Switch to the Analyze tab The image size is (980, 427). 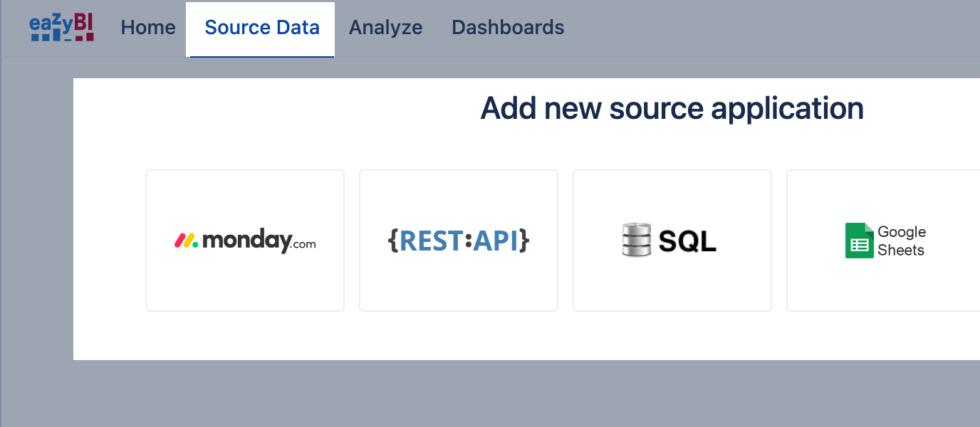pyautogui.click(x=385, y=28)
